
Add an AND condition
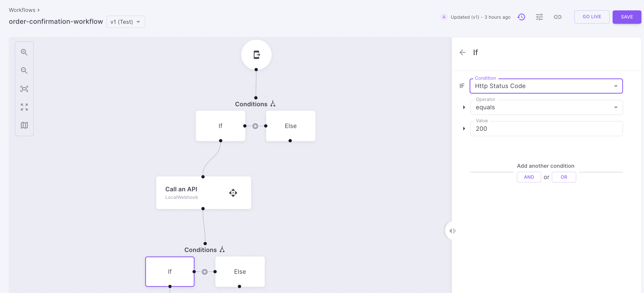[x=529, y=177]
